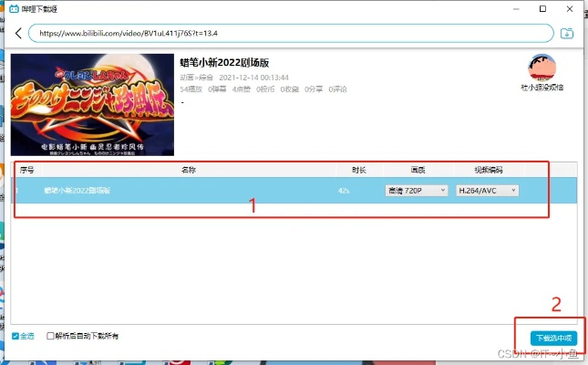
Task: Click the 画质 column header
Action: point(418,170)
